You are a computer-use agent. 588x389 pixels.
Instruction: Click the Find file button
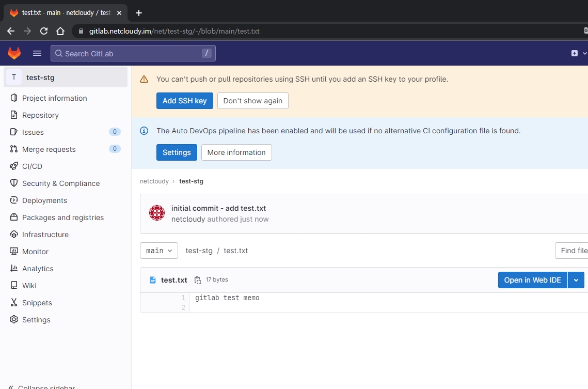pos(571,251)
